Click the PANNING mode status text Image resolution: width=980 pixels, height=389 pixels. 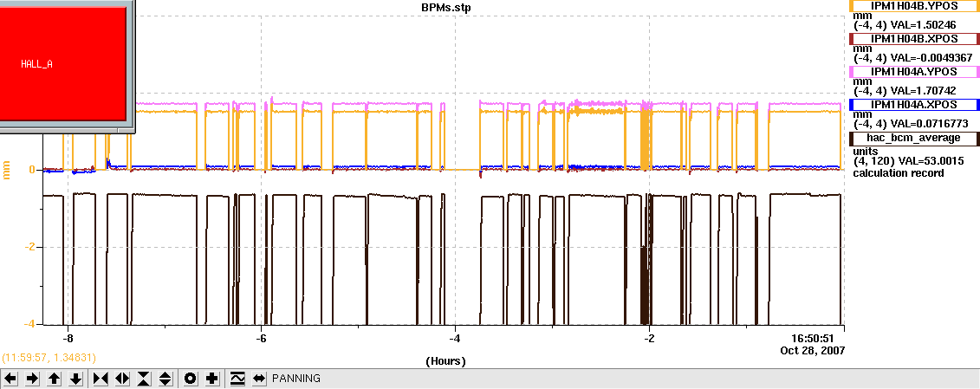tap(295, 379)
